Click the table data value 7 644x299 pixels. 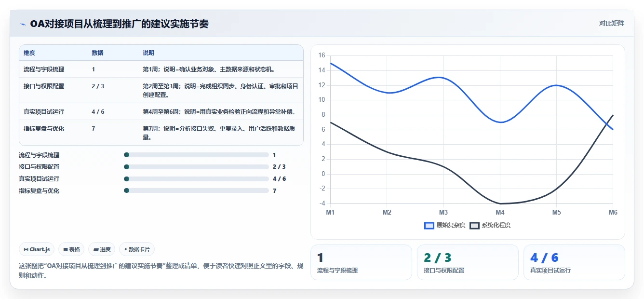point(94,129)
